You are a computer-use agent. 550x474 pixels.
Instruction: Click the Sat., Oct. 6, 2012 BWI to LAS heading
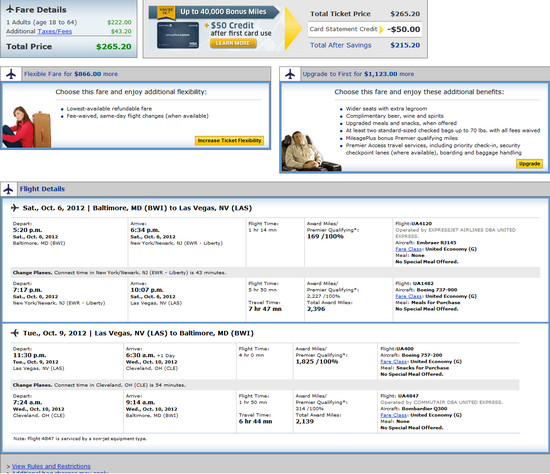pos(138,208)
